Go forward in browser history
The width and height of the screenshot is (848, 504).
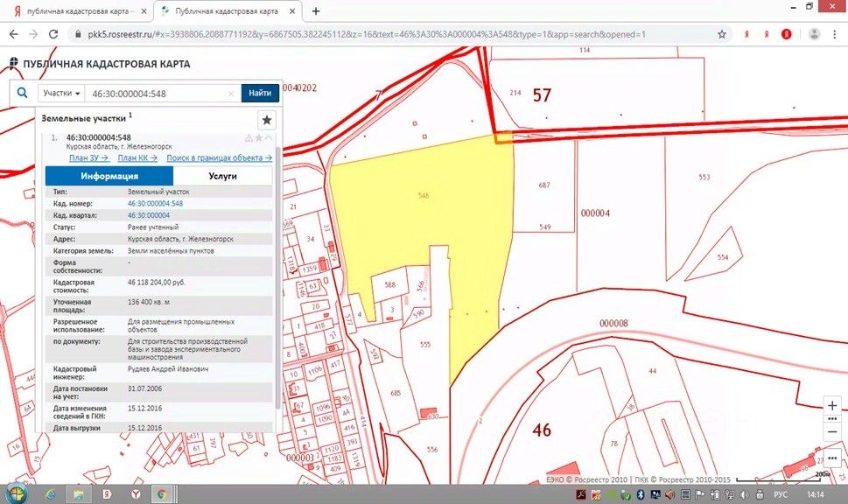[x=33, y=34]
